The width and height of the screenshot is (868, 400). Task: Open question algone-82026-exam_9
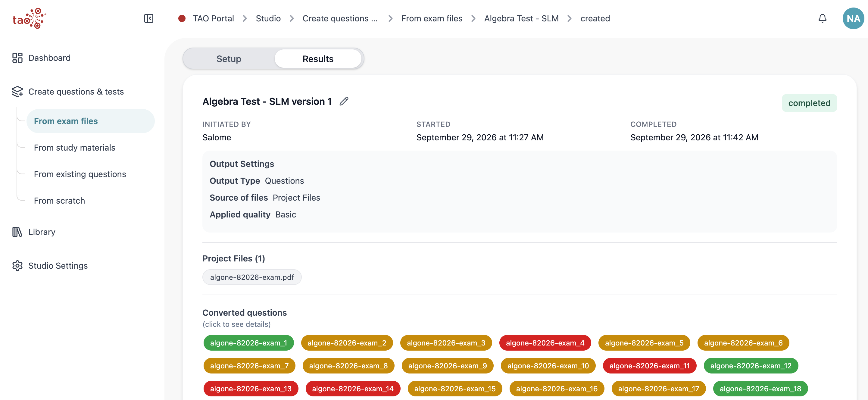tap(447, 366)
